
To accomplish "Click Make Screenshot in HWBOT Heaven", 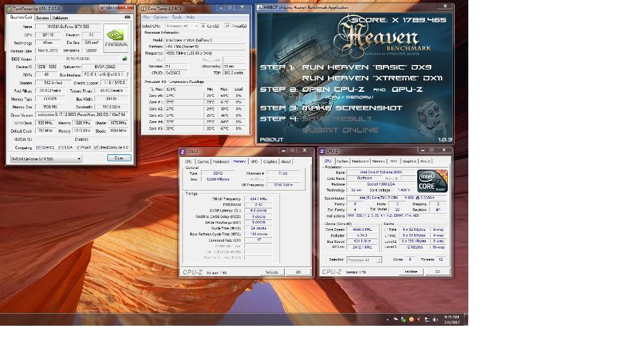I will coord(352,108).
